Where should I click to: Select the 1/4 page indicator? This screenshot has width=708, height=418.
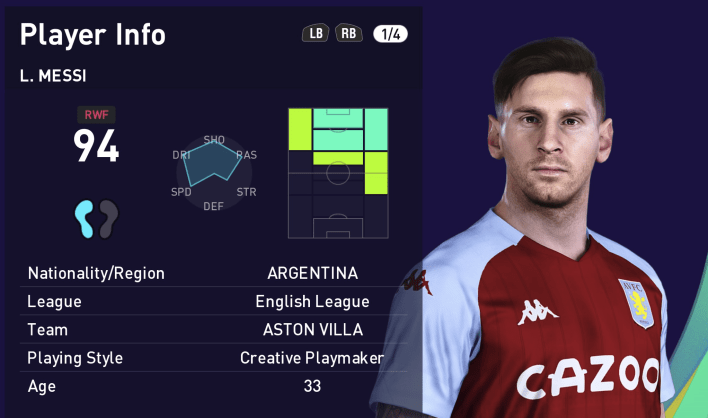390,34
